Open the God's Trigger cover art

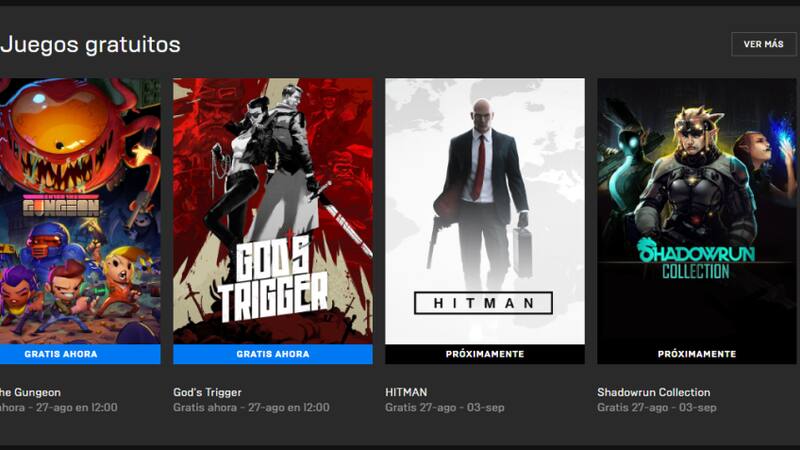pos(273,211)
